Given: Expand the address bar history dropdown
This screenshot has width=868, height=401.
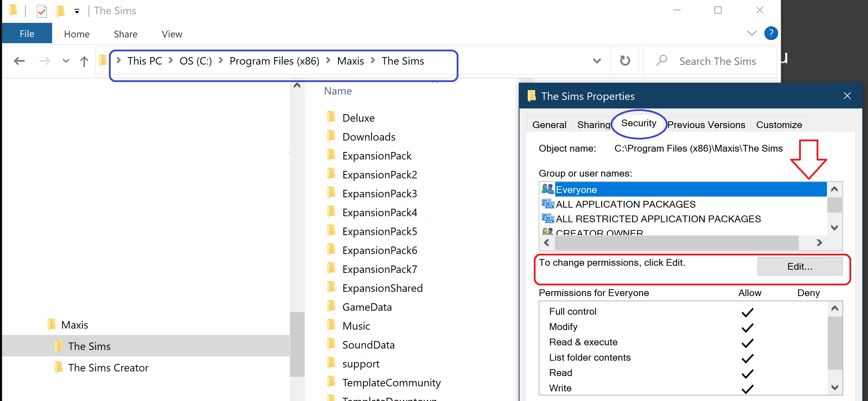Looking at the screenshot, I should tap(597, 61).
